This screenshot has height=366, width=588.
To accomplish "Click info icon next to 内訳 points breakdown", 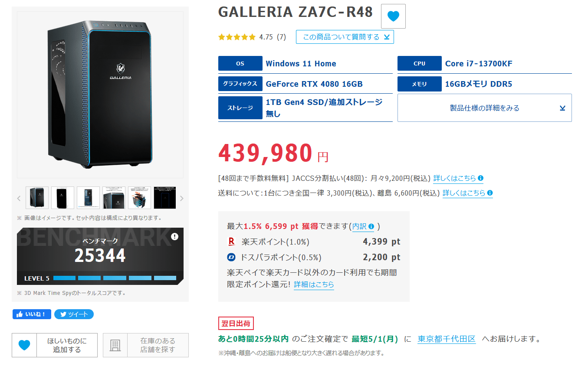I will coord(371,226).
